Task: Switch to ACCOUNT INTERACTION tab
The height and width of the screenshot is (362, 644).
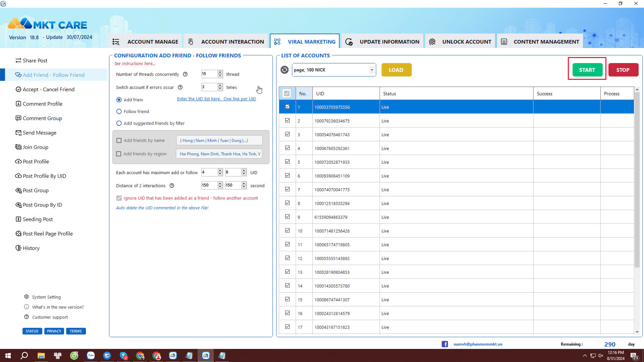Action: (226, 42)
